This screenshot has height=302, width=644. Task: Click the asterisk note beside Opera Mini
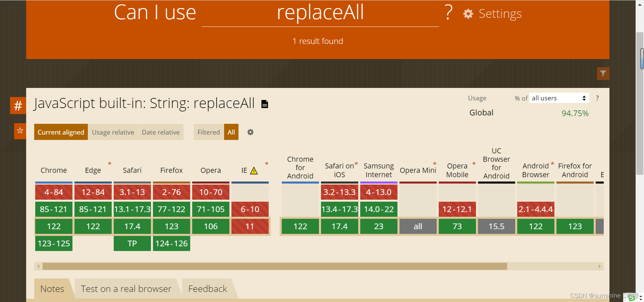[435, 164]
